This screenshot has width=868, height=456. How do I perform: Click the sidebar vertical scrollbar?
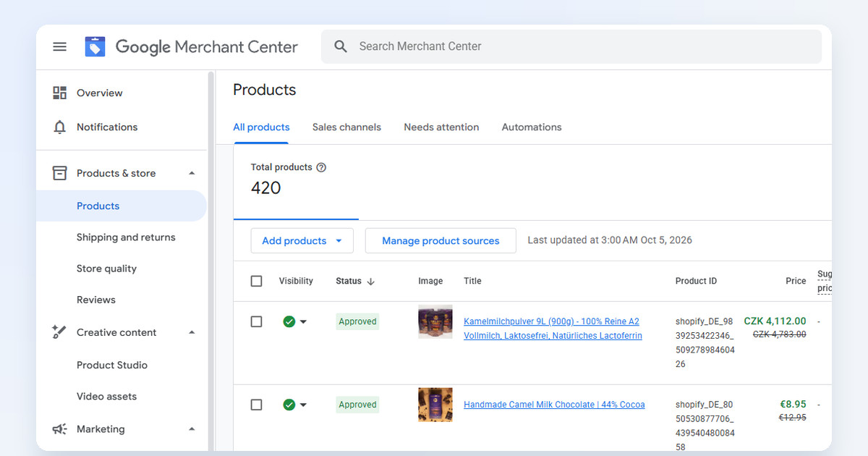211,261
